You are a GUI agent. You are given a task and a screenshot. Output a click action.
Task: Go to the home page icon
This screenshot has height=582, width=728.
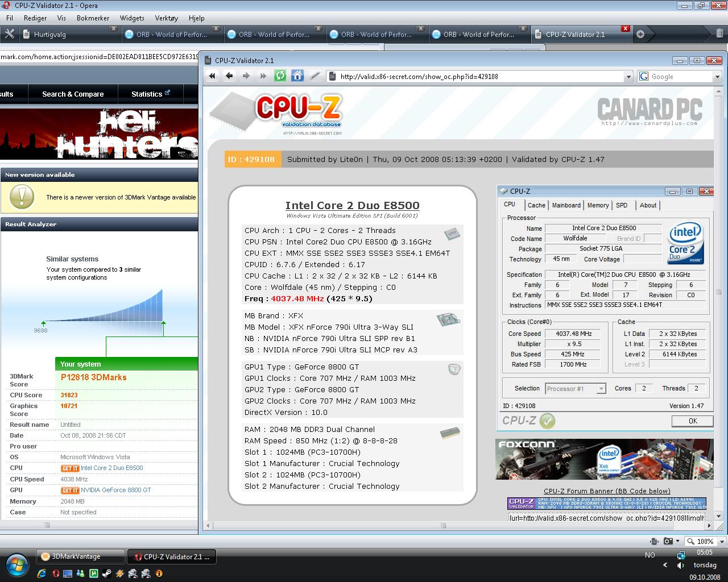[297, 76]
